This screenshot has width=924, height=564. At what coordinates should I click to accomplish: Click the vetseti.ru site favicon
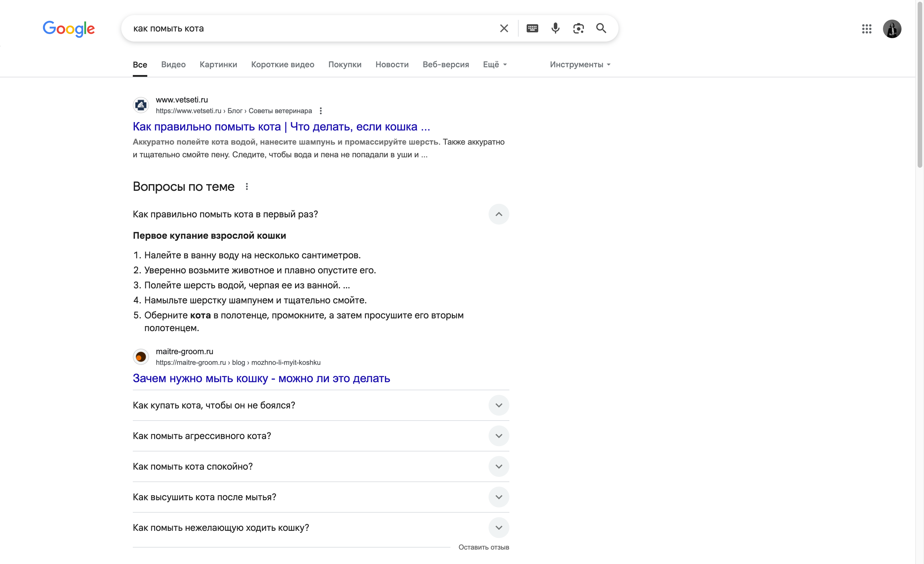[x=141, y=105]
